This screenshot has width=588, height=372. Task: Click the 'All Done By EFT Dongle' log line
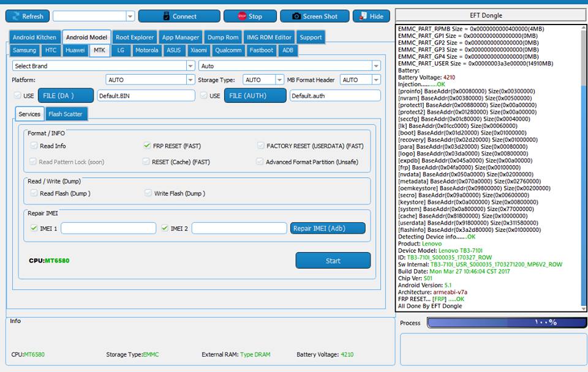click(430, 306)
